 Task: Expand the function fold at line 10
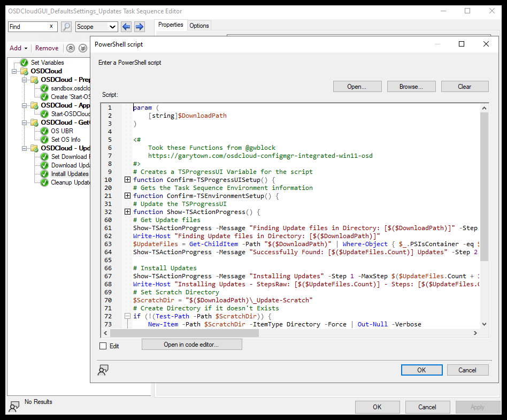(x=127, y=180)
